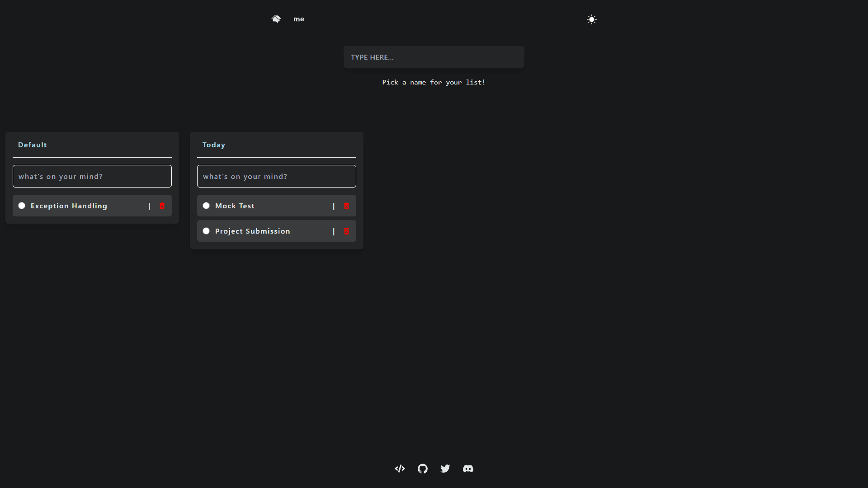Type in Default list input field
The image size is (868, 488).
[92, 176]
